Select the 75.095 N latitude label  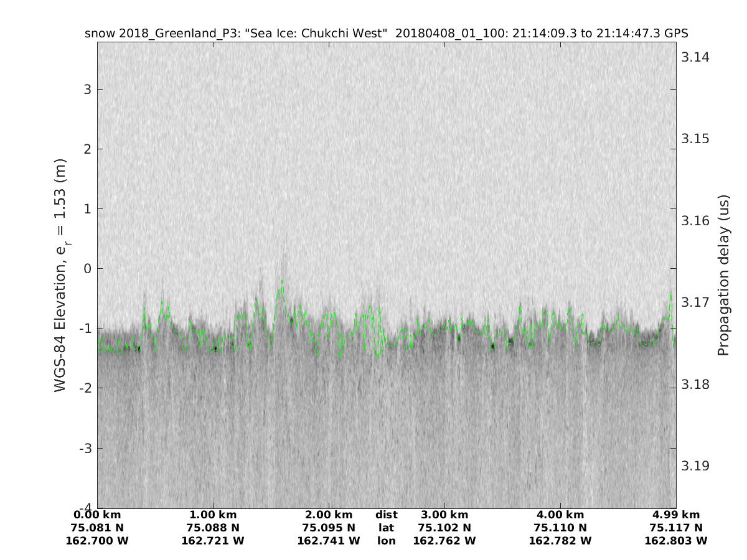point(329,528)
